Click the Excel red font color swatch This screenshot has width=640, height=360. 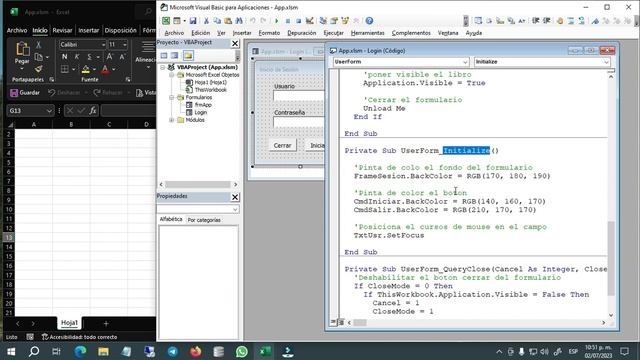click(105, 69)
